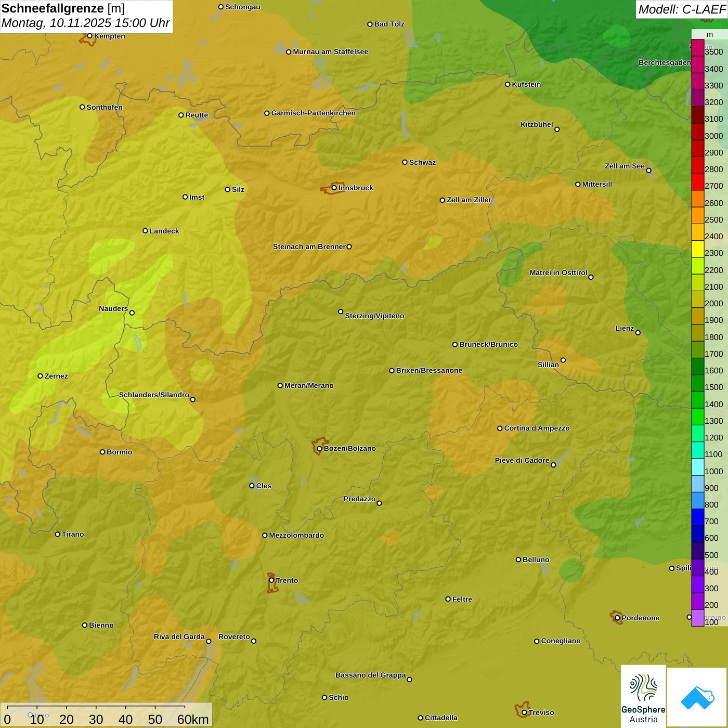The width and height of the screenshot is (728, 728).
Task: Click the Tirano marker dot
Action: click(58, 534)
